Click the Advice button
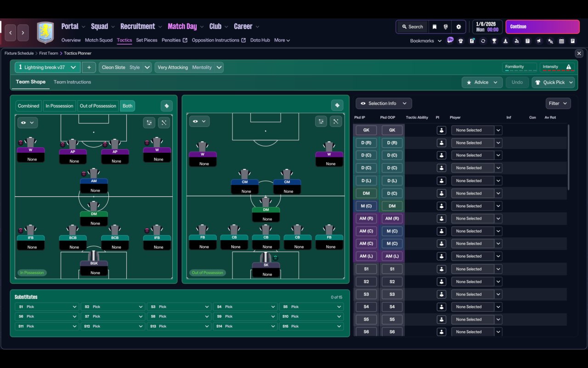588x368 pixels. point(482,82)
